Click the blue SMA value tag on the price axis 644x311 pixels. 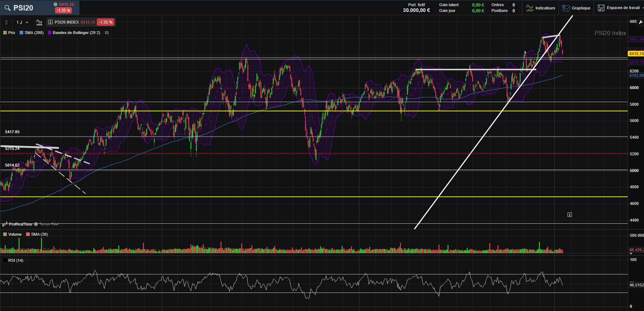point(636,75)
